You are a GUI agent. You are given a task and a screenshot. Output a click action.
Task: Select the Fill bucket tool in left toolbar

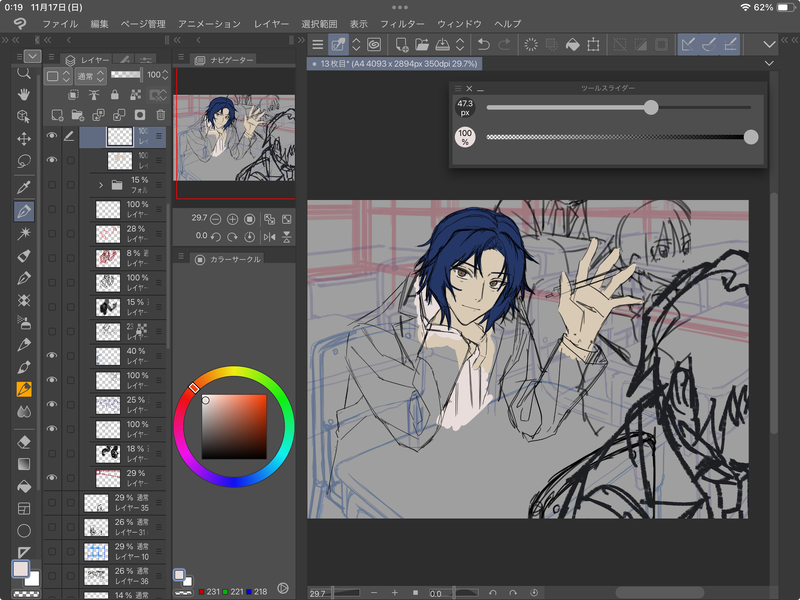(x=23, y=486)
